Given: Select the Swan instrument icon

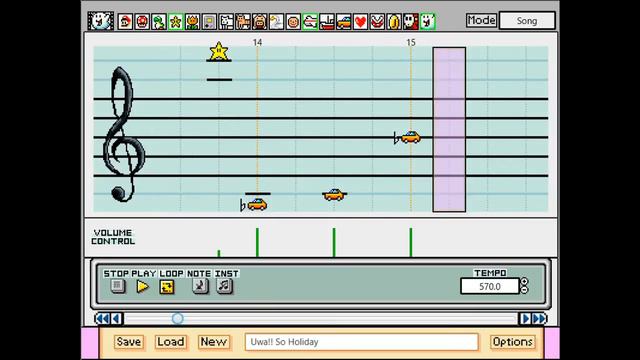Looking at the screenshot, I should (276, 22).
